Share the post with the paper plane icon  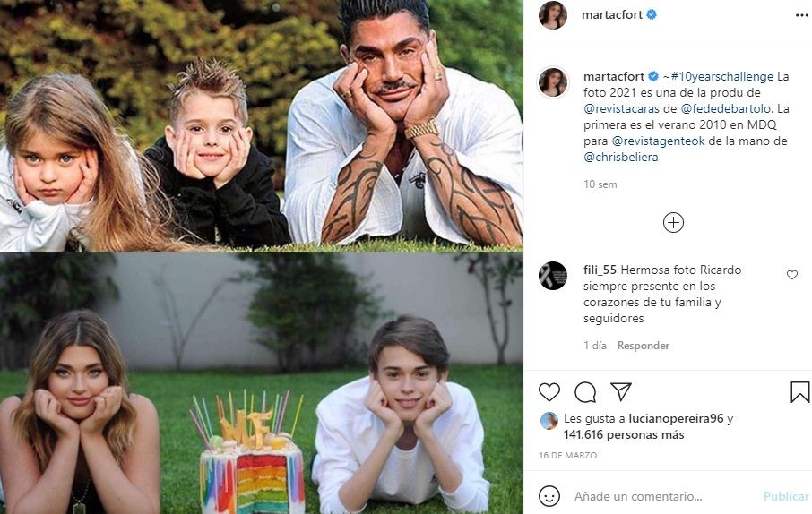(620, 391)
